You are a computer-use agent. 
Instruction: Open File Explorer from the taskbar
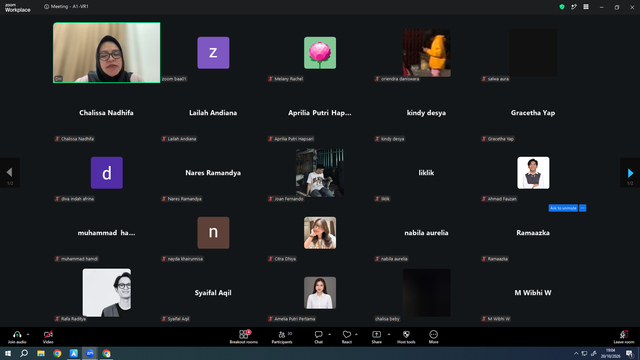[x=41, y=353]
